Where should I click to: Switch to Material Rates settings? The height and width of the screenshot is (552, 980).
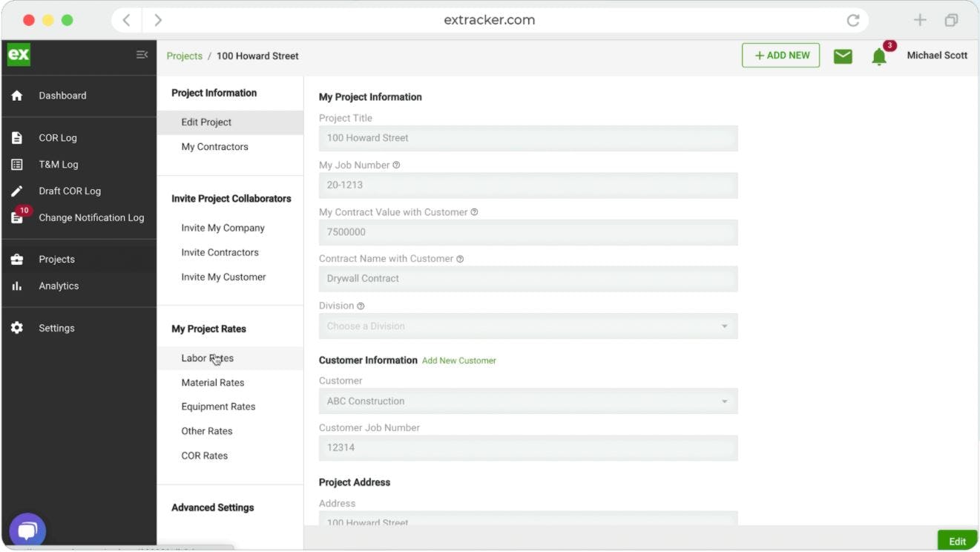(x=213, y=382)
